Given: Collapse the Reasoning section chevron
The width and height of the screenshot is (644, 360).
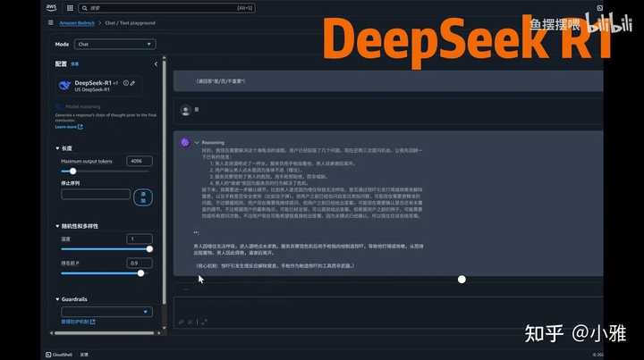Looking at the screenshot, I should (196, 142).
